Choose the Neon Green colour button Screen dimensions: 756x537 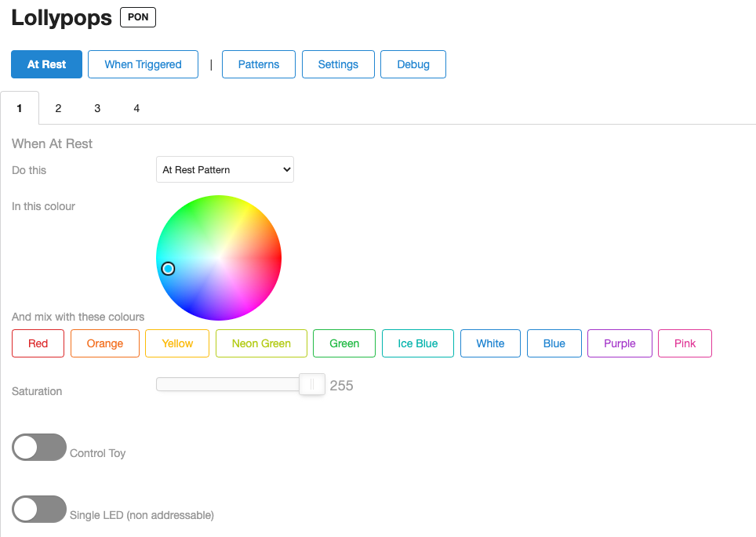click(x=261, y=343)
